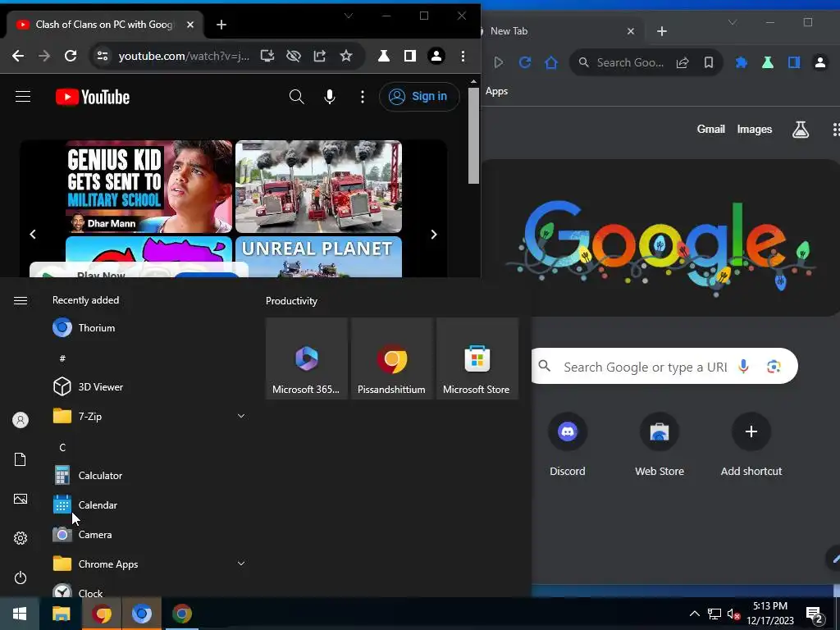Click the crossed-eye icon in YouTube address bar
The width and height of the screenshot is (840, 630).
tap(294, 56)
